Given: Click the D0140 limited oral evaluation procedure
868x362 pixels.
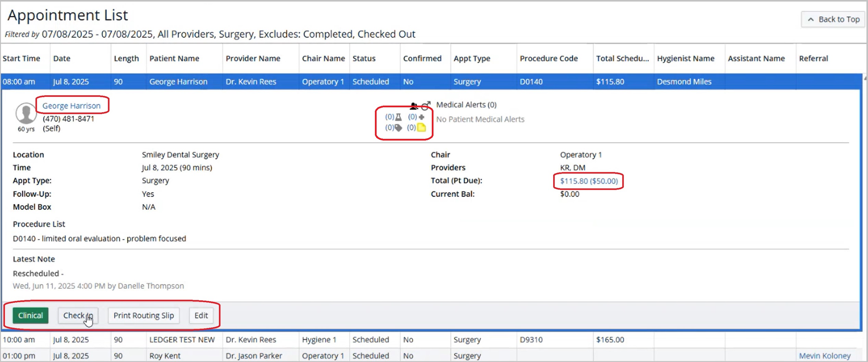Looking at the screenshot, I should (x=99, y=239).
